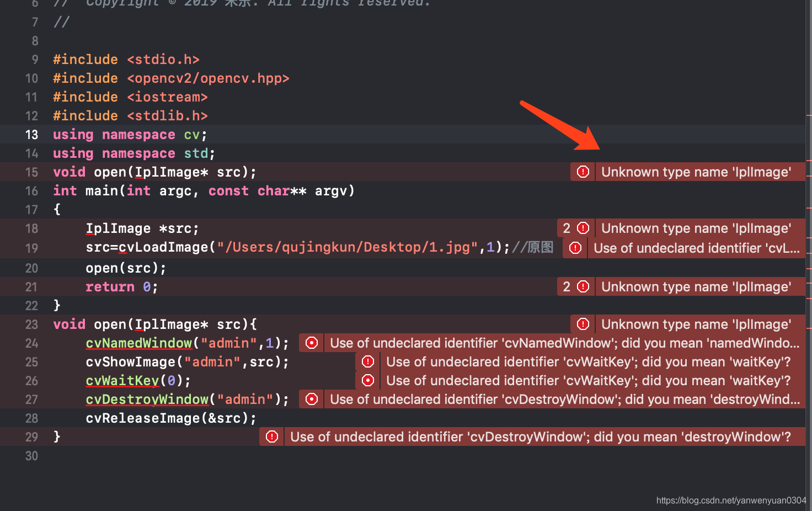The width and height of the screenshot is (812, 511).
Task: Click the image path string on line 19
Action: click(348, 247)
